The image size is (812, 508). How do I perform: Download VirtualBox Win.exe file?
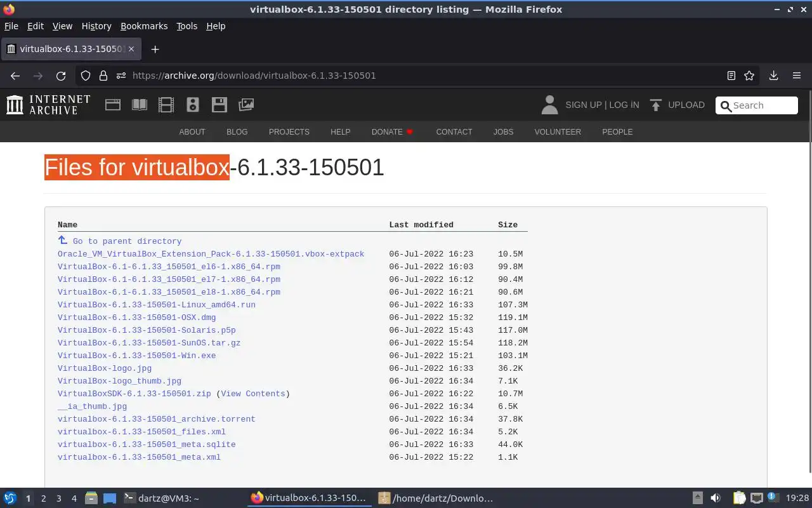tap(136, 356)
